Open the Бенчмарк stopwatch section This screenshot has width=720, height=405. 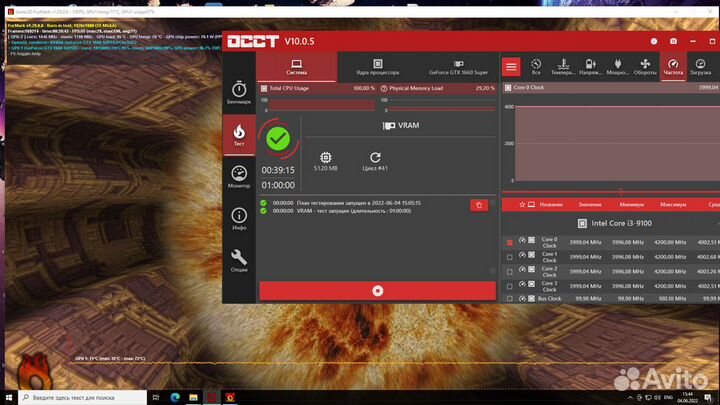click(239, 93)
